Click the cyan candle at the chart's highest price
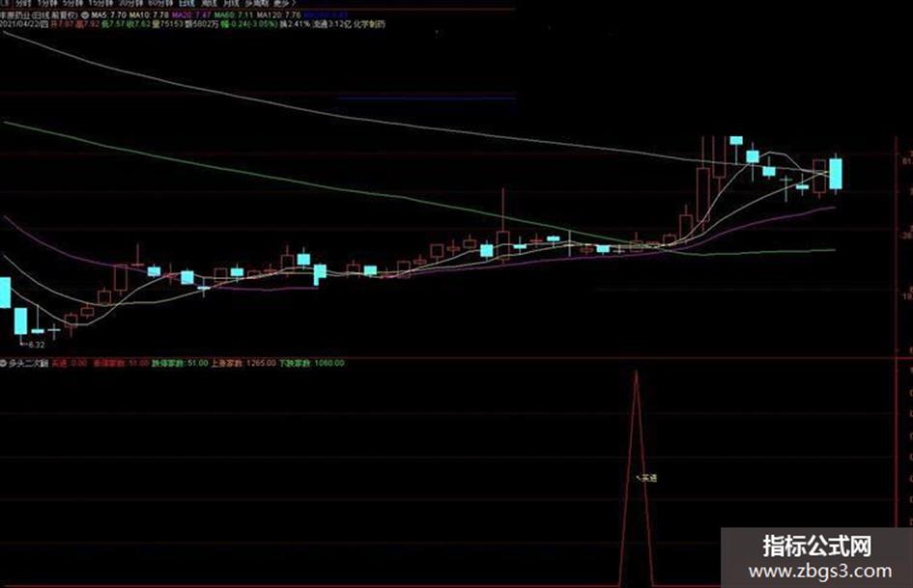Viewport: 913px width, 588px height. (736, 140)
